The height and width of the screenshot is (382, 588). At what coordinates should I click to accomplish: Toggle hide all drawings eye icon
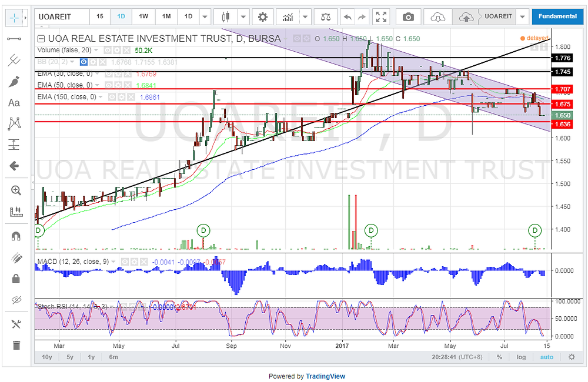pos(16,300)
